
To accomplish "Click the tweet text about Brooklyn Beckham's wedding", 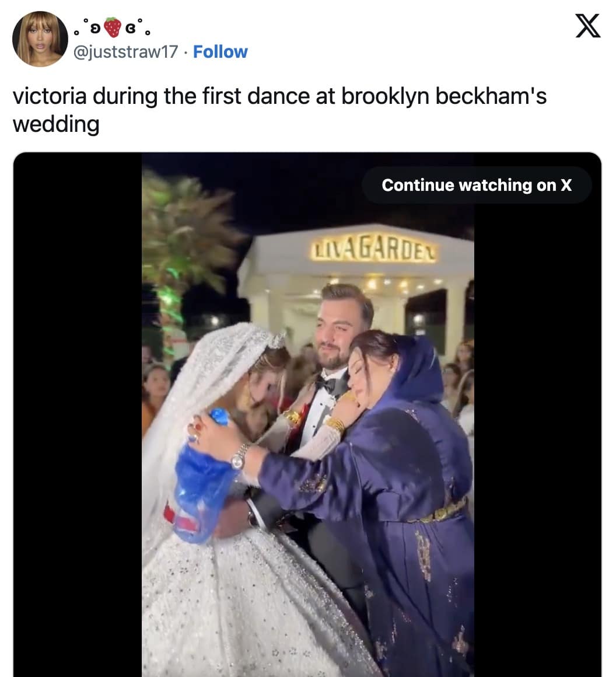I will tap(279, 110).
